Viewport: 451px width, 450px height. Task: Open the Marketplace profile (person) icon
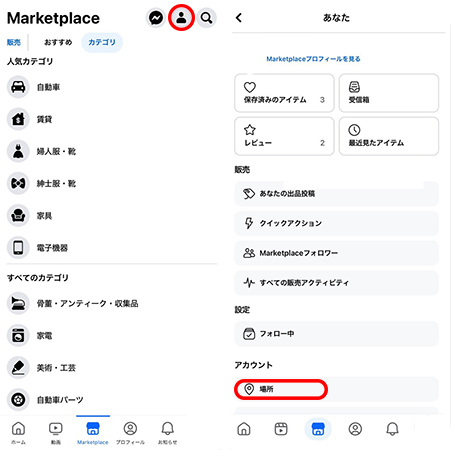(181, 18)
